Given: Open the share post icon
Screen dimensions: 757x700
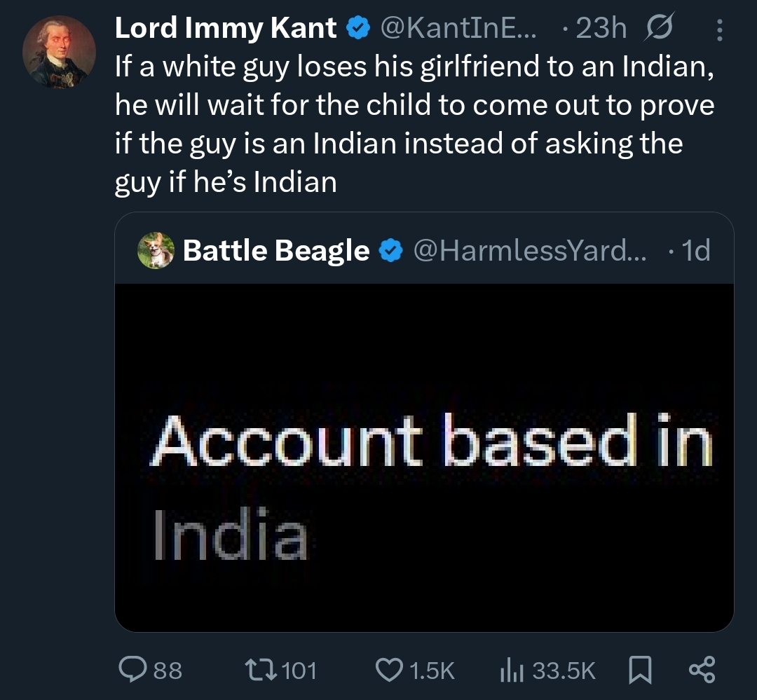Looking at the screenshot, I should click(702, 671).
